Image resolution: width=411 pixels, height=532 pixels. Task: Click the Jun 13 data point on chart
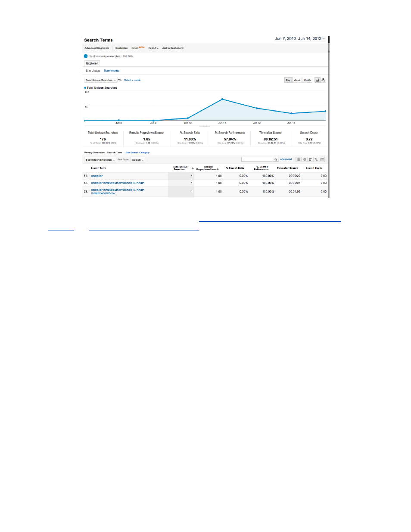pyautogui.click(x=291, y=113)
